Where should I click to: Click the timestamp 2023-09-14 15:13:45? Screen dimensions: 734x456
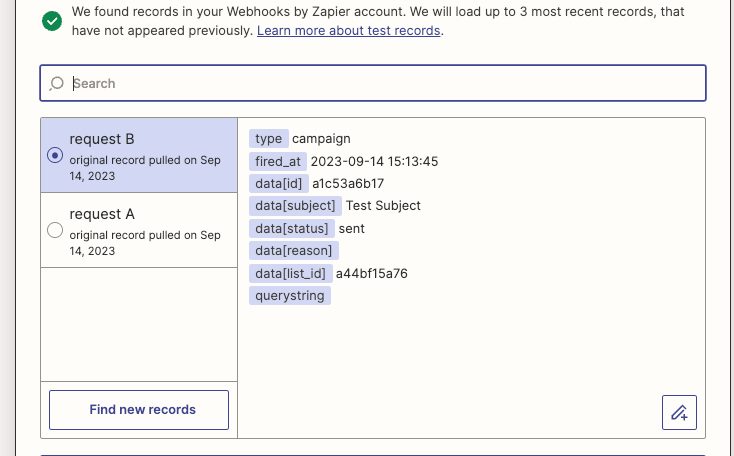[x=374, y=162]
